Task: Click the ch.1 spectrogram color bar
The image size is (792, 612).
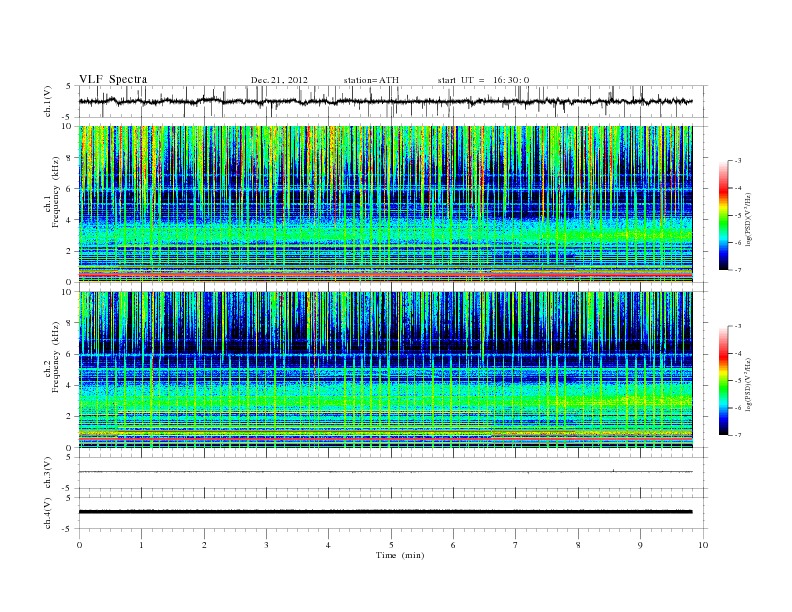Action: pyautogui.click(x=723, y=215)
